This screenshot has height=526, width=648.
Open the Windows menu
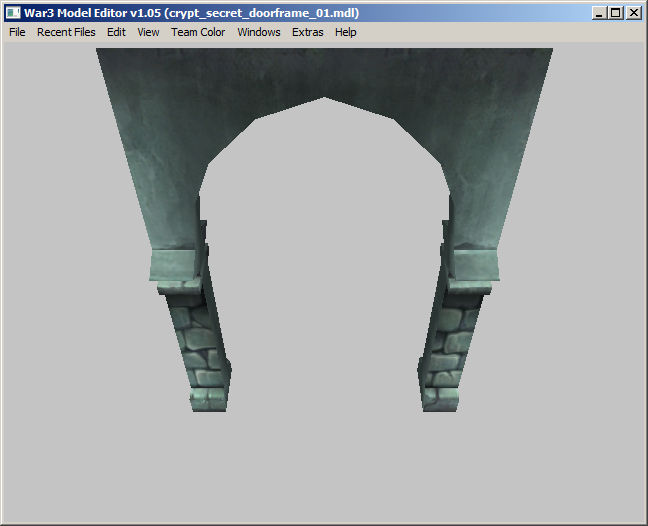[259, 32]
